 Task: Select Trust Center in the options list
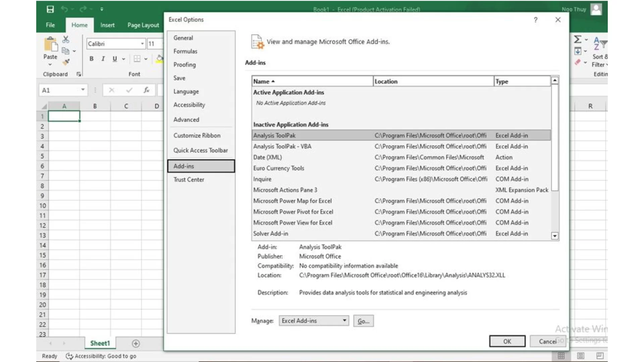[189, 180]
